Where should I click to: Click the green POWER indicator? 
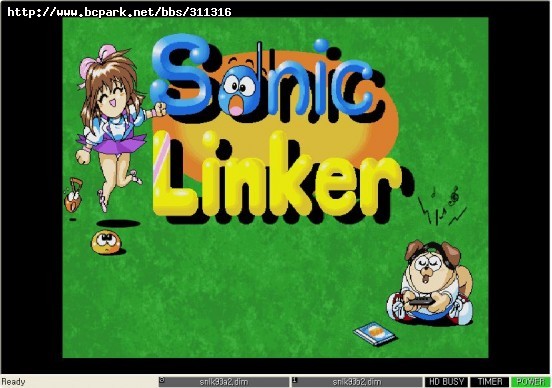pos(531,382)
